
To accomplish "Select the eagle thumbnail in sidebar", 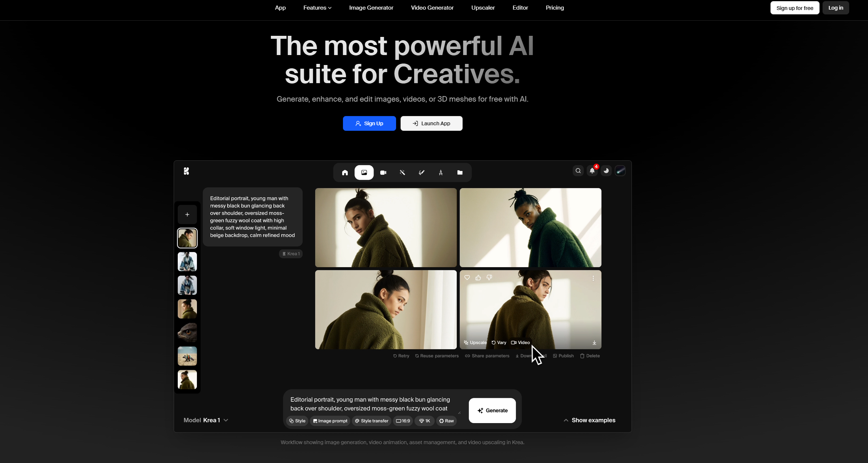I will pyautogui.click(x=187, y=333).
